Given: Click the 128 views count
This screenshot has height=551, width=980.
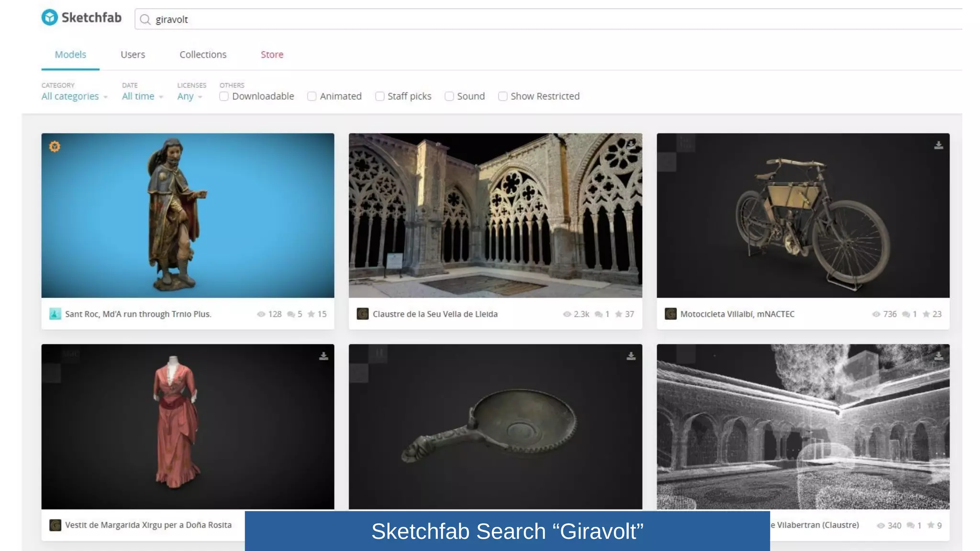Looking at the screenshot, I should [x=275, y=314].
